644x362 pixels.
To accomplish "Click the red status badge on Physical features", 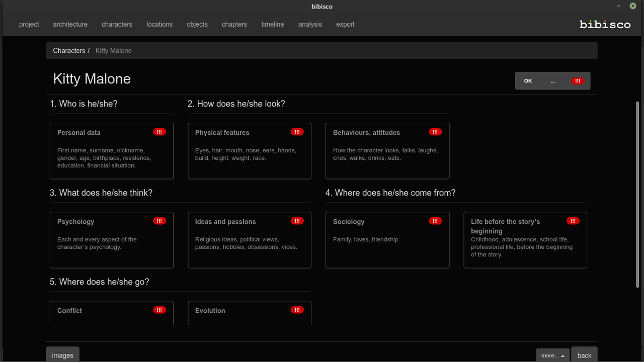I will point(297,132).
